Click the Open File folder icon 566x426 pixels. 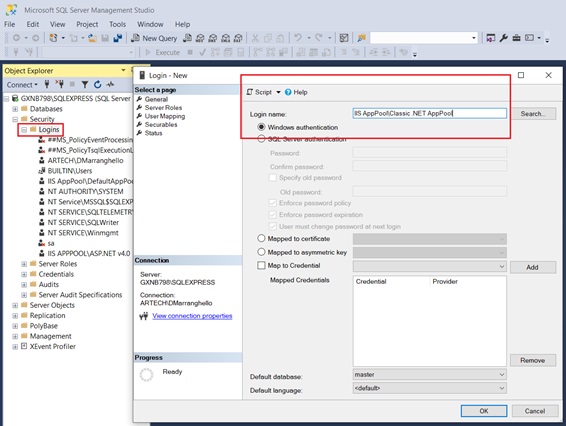point(92,38)
